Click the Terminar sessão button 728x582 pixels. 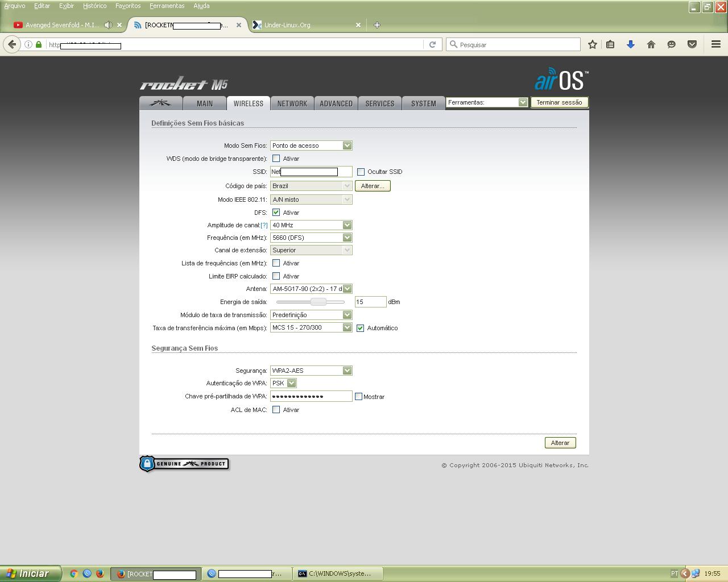560,102
